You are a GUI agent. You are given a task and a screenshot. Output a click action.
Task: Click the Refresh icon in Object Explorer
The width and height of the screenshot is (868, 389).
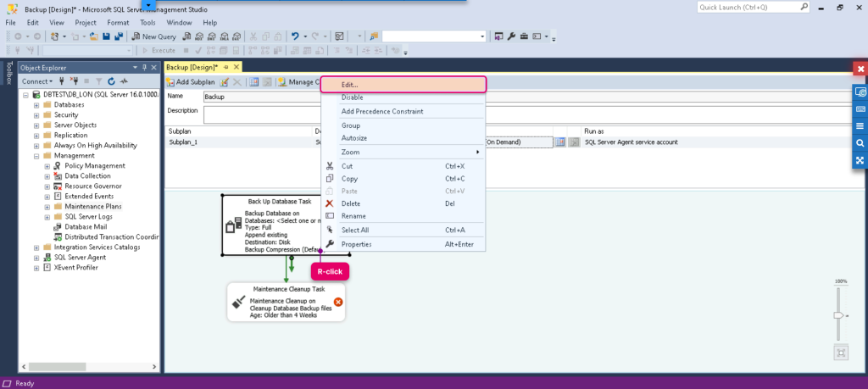click(x=111, y=81)
